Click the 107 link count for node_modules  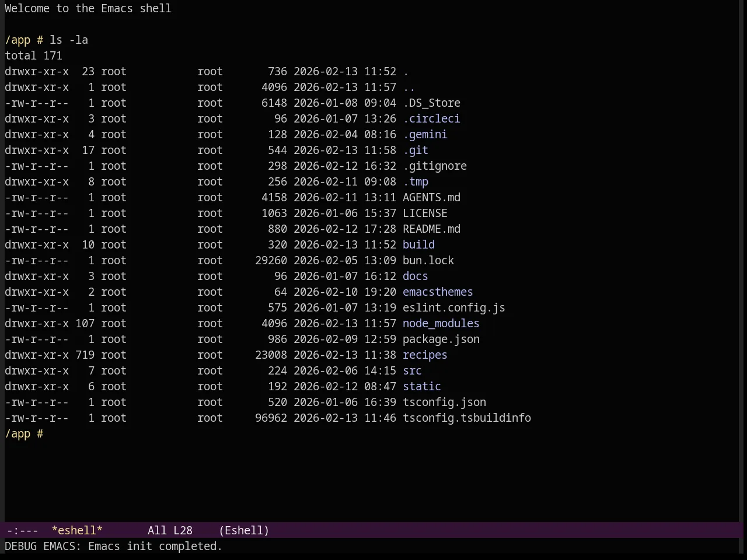click(x=85, y=324)
